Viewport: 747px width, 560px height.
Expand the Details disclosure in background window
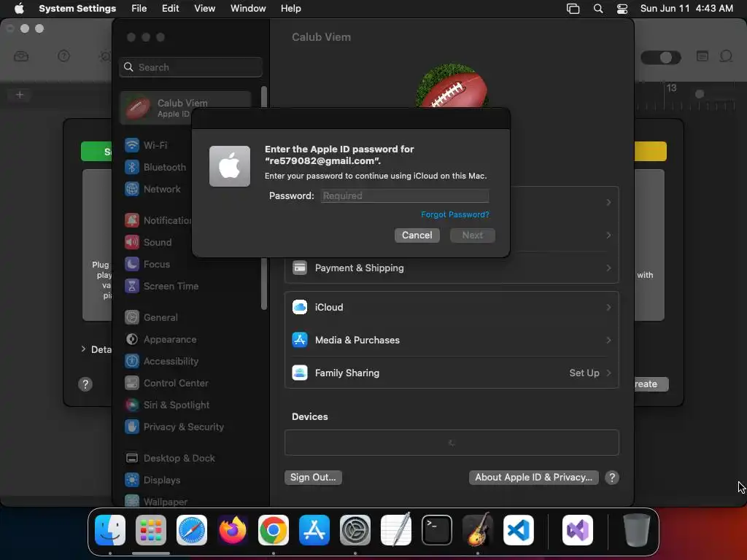pyautogui.click(x=83, y=349)
